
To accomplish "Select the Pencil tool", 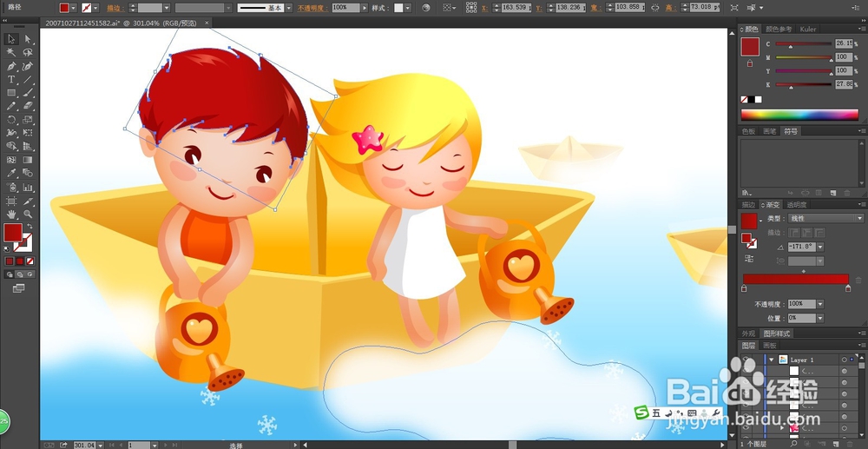I will [11, 106].
